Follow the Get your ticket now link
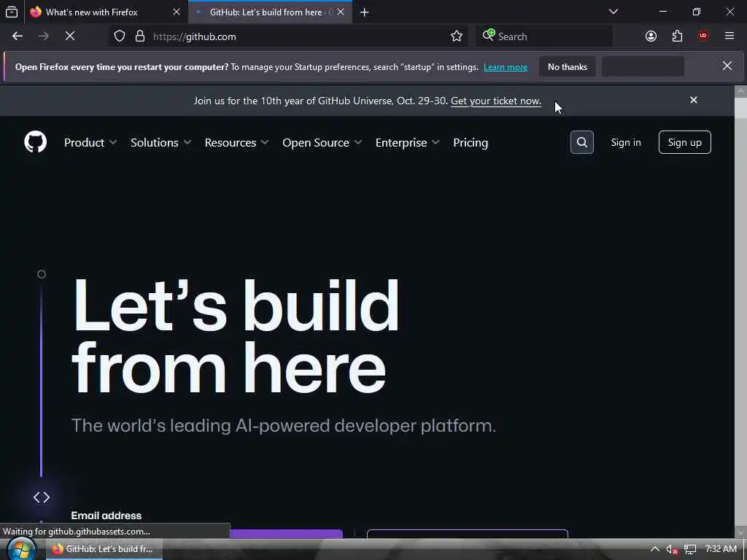 pyautogui.click(x=495, y=101)
